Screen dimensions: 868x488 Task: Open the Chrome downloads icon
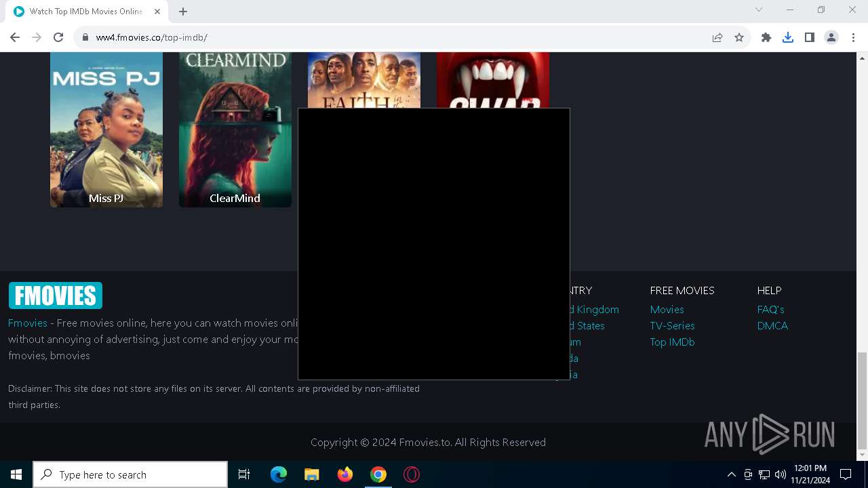click(788, 37)
